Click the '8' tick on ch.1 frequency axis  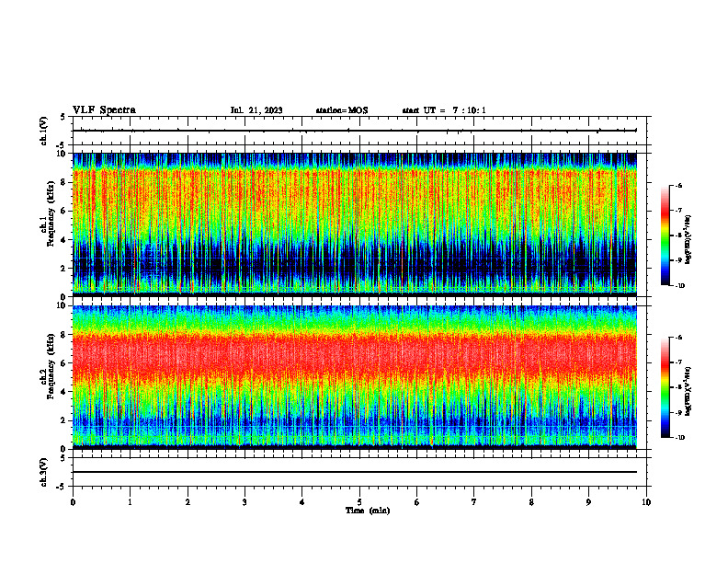coord(63,182)
